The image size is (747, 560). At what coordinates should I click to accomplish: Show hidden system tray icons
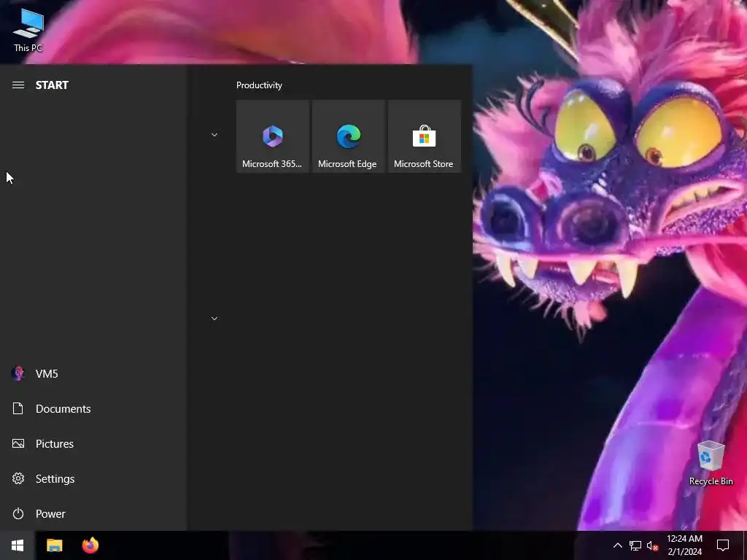[x=617, y=545]
